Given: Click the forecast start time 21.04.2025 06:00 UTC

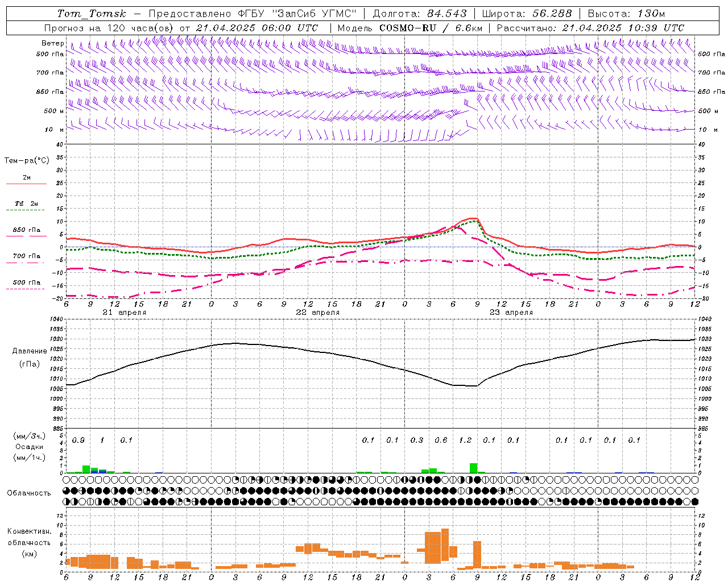Looking at the screenshot, I should 257,28.
